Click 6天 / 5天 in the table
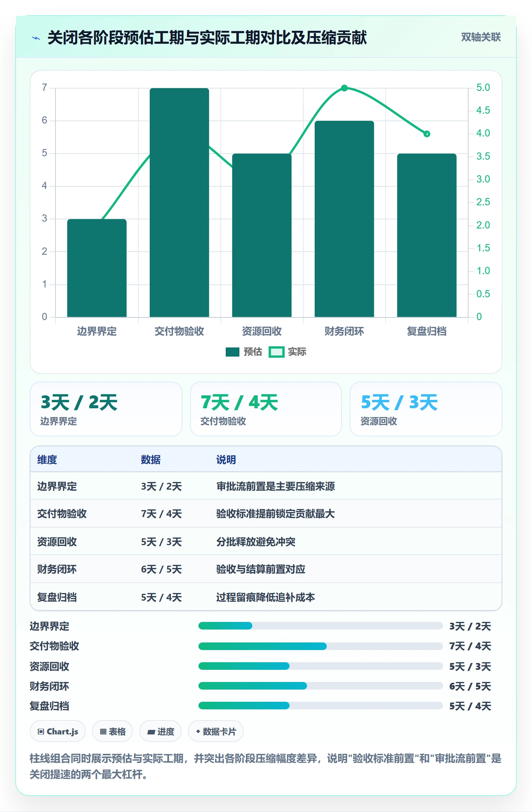 click(161, 569)
